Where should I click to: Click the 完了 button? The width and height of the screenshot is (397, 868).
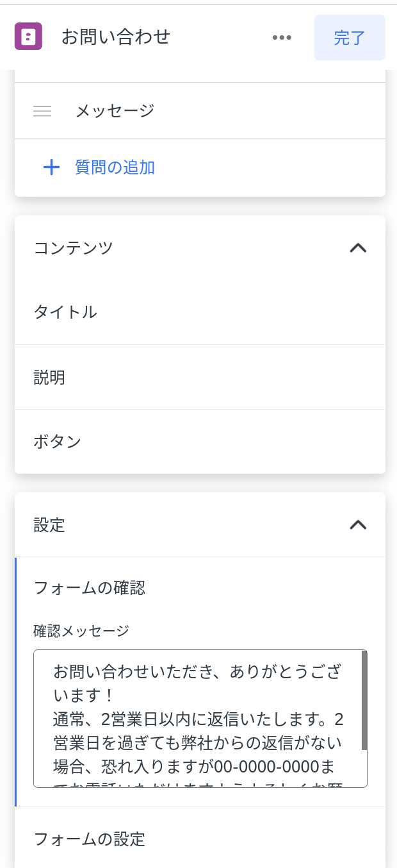pos(350,37)
